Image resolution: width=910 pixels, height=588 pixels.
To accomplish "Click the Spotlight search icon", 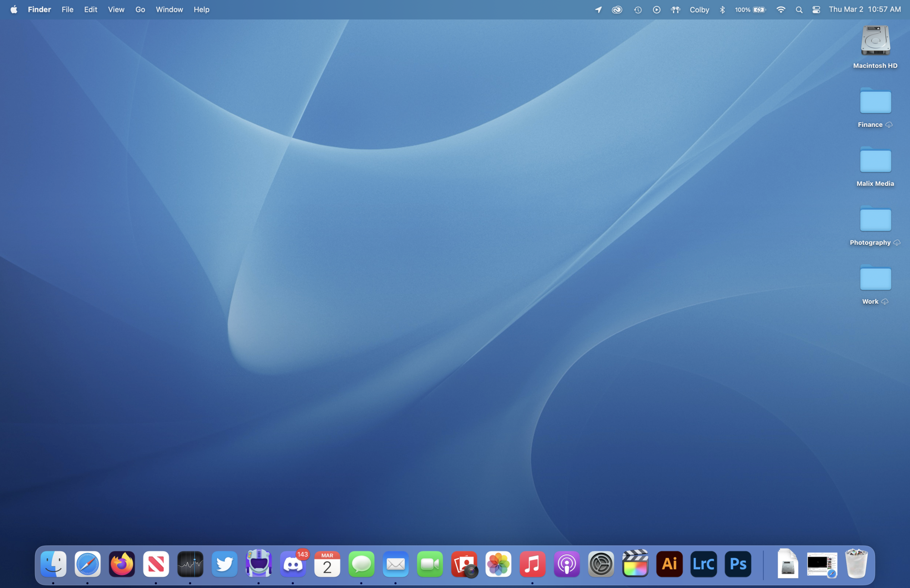I will pos(799,10).
